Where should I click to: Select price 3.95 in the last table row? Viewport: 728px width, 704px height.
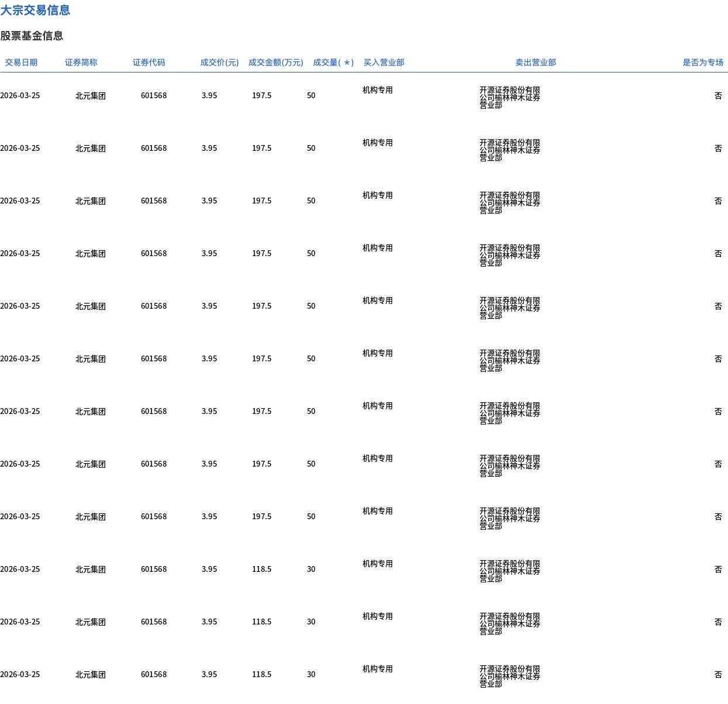click(209, 674)
